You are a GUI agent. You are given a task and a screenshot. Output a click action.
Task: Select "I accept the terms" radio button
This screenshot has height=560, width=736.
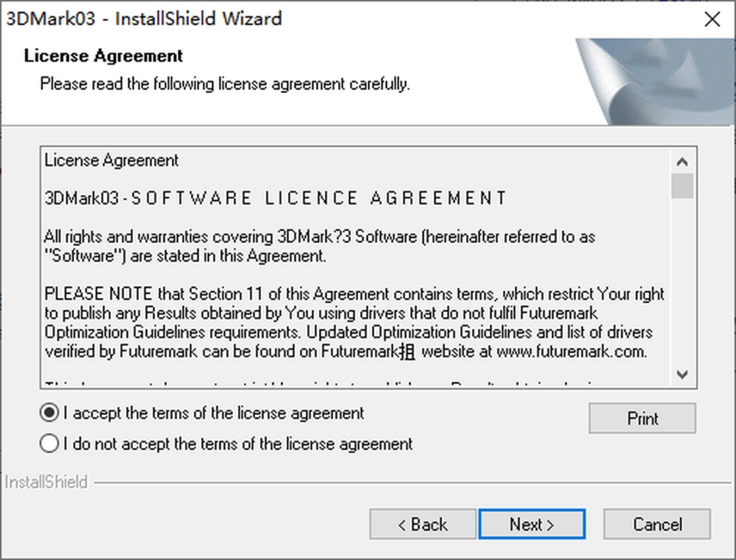[50, 413]
